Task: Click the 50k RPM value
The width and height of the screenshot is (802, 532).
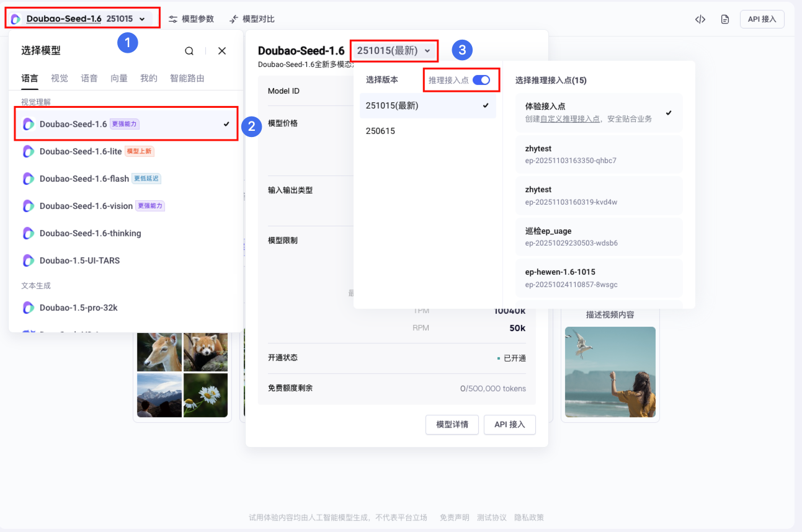Action: [518, 328]
